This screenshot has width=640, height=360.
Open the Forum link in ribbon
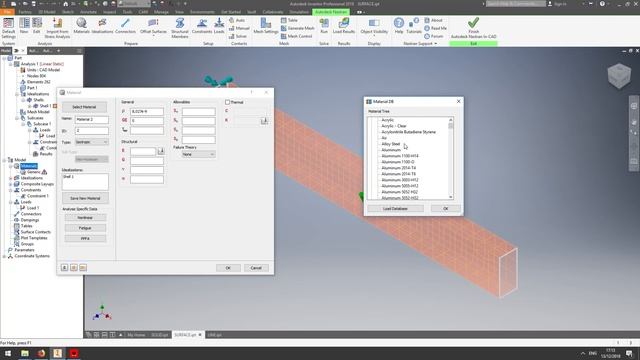(433, 36)
